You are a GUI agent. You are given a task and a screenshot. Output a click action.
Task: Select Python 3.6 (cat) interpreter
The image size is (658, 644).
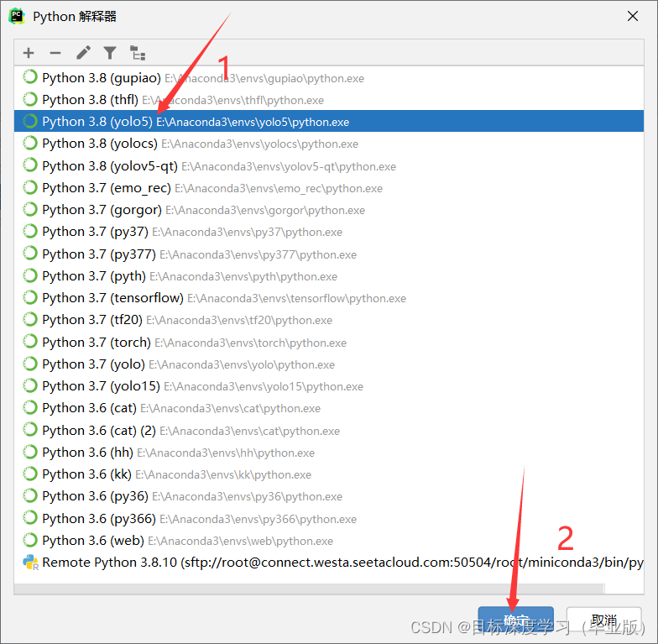coord(329,408)
